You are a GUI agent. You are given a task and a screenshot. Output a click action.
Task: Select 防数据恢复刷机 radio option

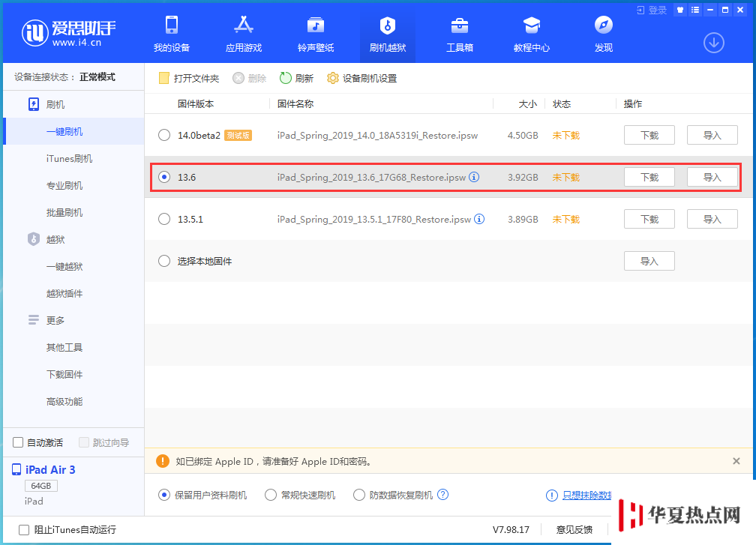pos(359,495)
